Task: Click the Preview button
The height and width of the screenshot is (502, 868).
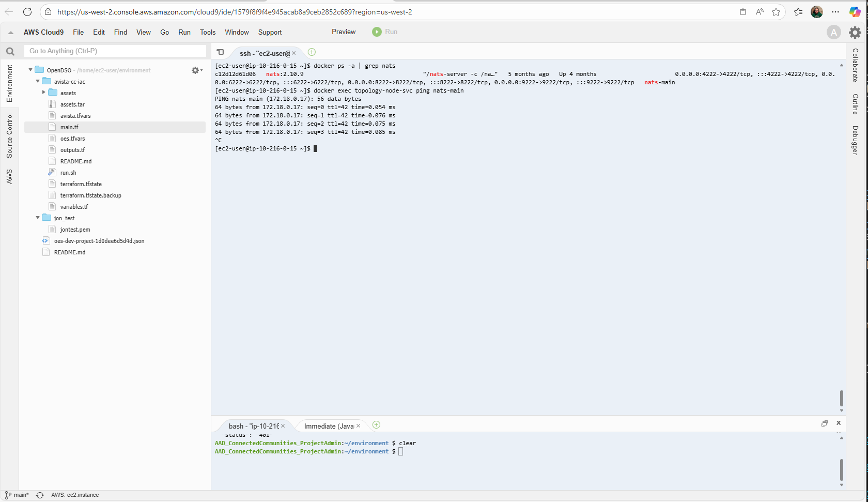Action: pos(344,32)
